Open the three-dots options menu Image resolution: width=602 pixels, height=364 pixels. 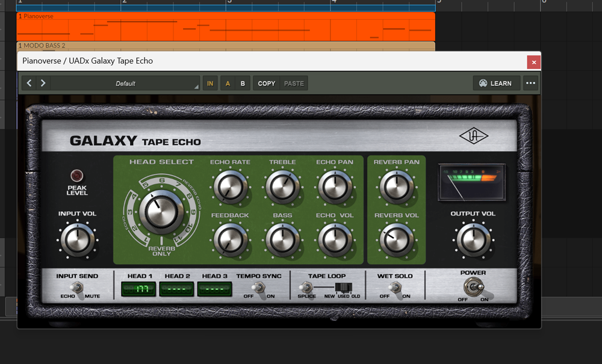[x=530, y=84]
